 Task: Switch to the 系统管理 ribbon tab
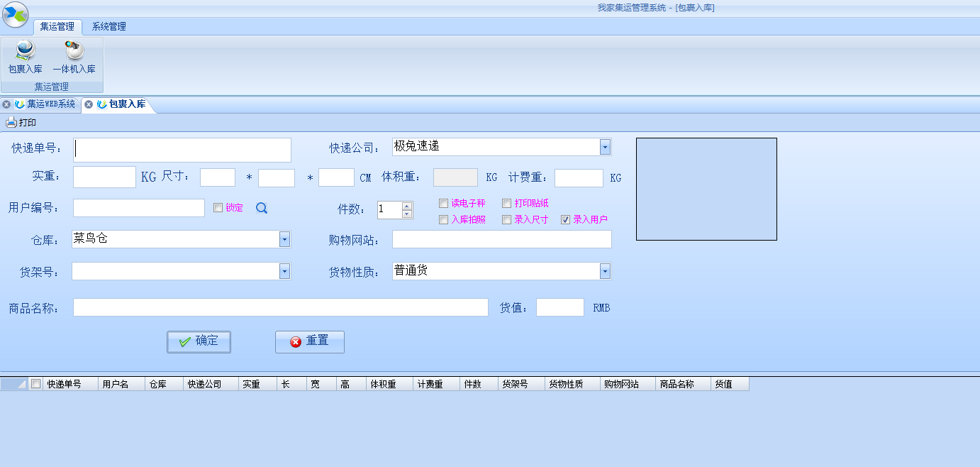point(109,27)
